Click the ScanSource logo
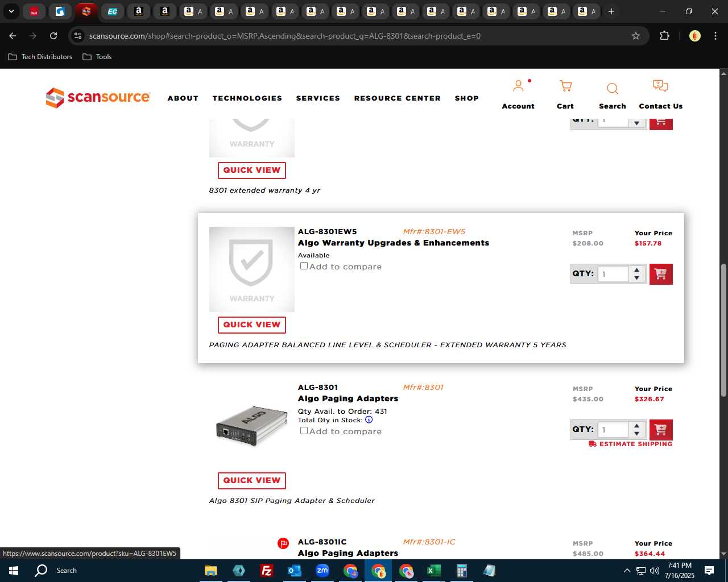 pos(98,98)
